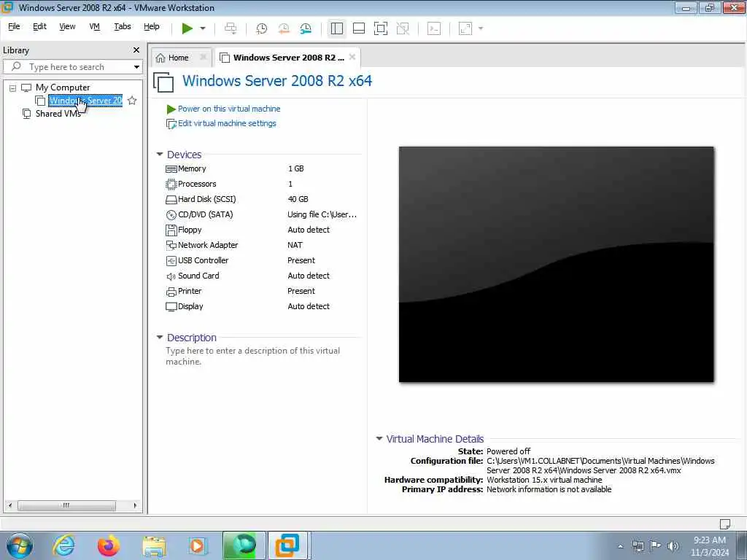The height and width of the screenshot is (560, 747).
Task: Open the VM menu
Action: click(x=94, y=27)
